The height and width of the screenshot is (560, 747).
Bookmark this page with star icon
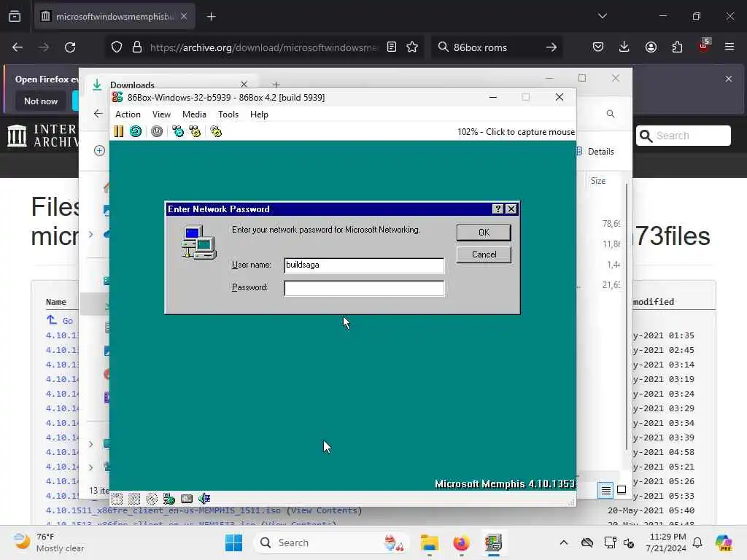coord(412,47)
